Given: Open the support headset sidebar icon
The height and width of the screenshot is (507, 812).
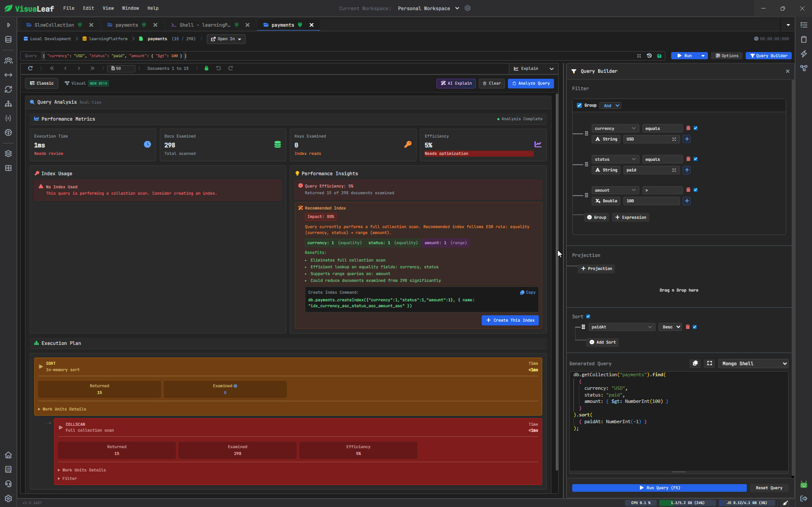Looking at the screenshot, I should point(8,484).
